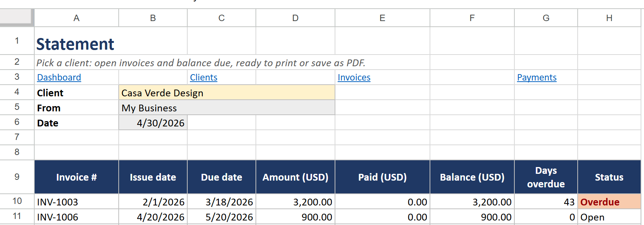This screenshot has width=644, height=225.
Task: Select the Overdue status cell
Action: point(609,202)
